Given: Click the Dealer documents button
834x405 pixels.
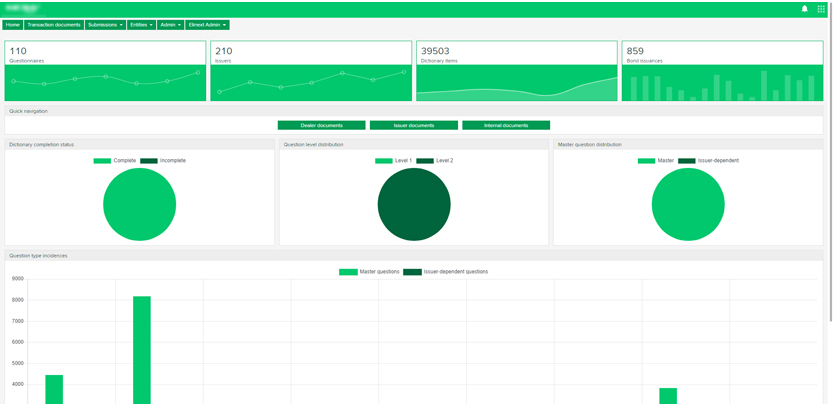Looking at the screenshot, I should pos(321,126).
